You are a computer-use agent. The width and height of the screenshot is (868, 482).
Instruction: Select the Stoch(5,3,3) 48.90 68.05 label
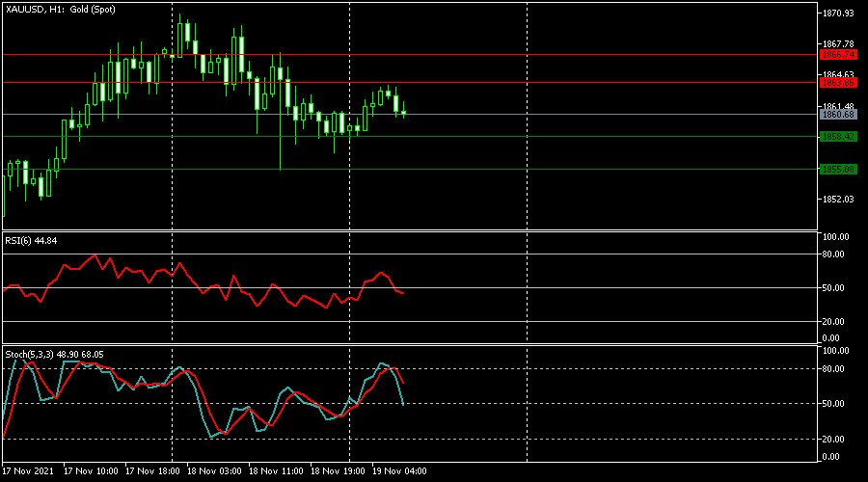pos(54,355)
